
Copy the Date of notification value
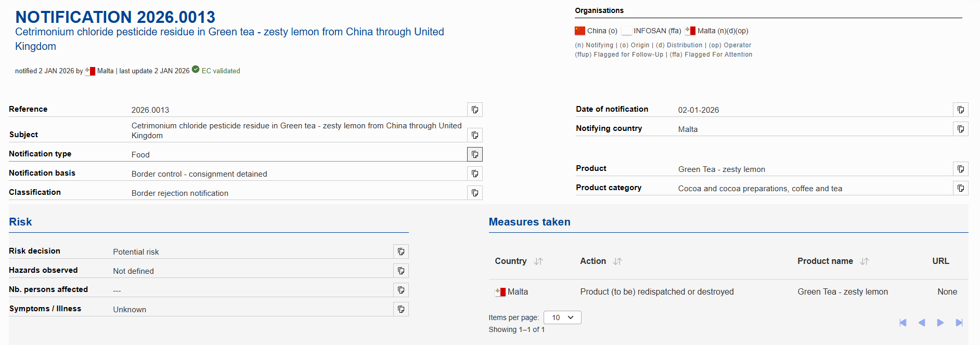(x=961, y=110)
